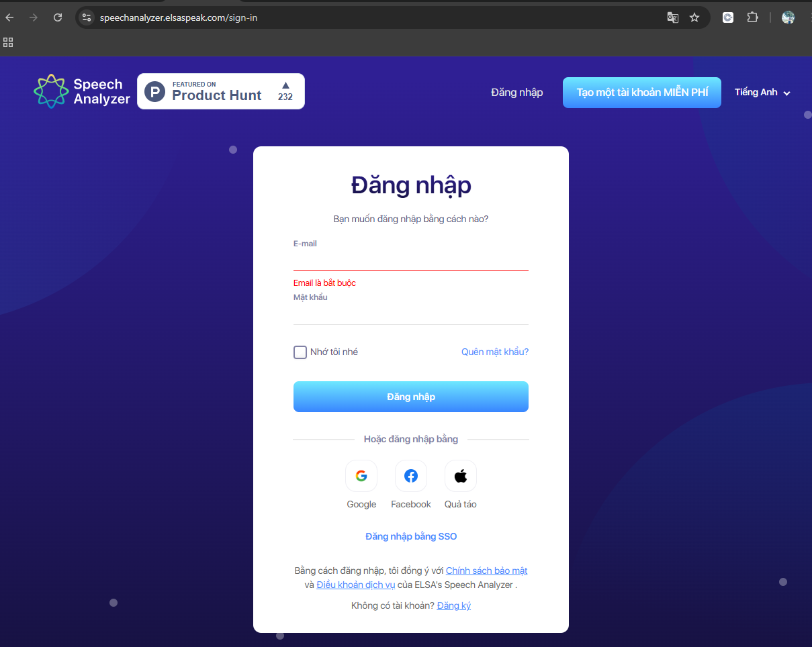Open the browser Extensions puzzle icon

752,17
